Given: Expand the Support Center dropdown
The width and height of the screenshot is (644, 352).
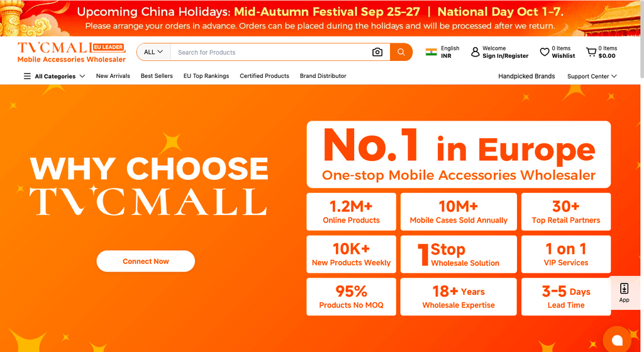Looking at the screenshot, I should click(x=592, y=76).
